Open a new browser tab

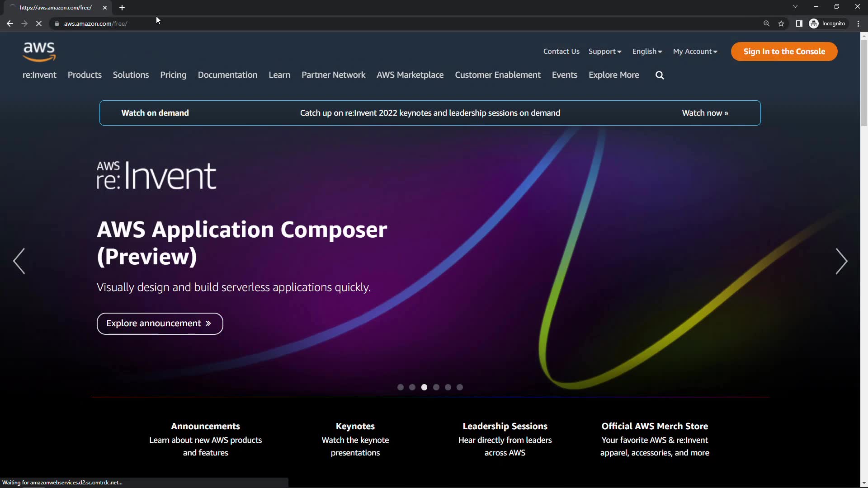point(122,8)
